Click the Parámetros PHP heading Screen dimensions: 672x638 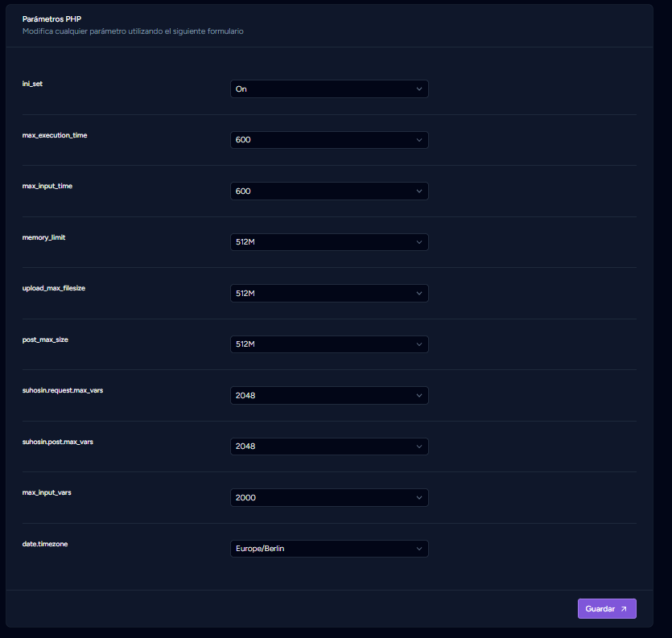(52, 19)
